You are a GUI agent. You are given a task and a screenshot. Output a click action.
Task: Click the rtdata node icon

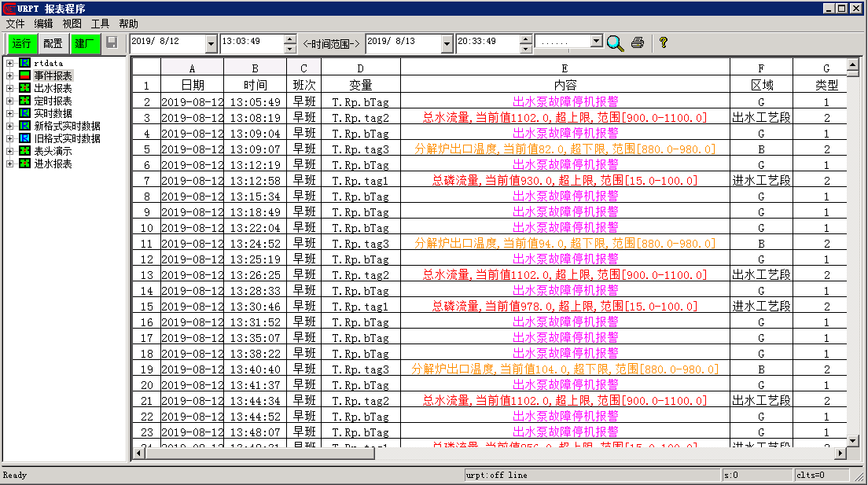tap(25, 63)
